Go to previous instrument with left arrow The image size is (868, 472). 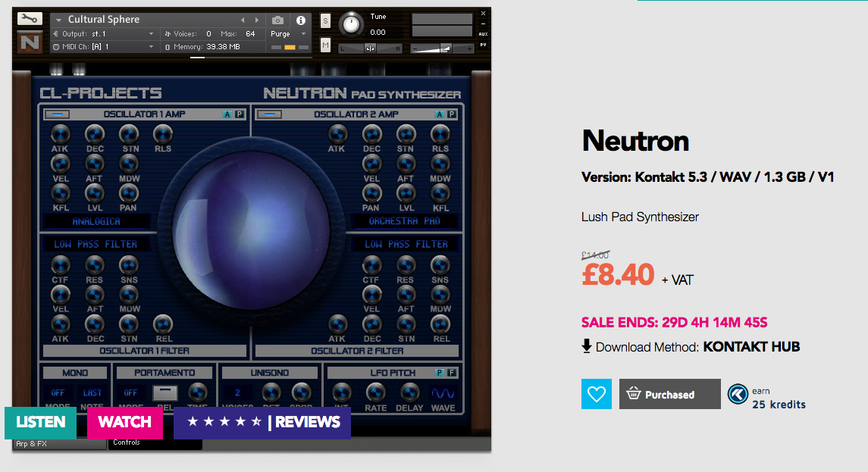coord(243,20)
